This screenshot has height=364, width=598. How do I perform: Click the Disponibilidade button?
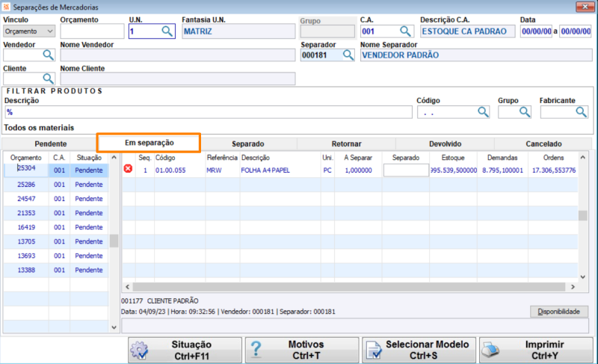558,312
